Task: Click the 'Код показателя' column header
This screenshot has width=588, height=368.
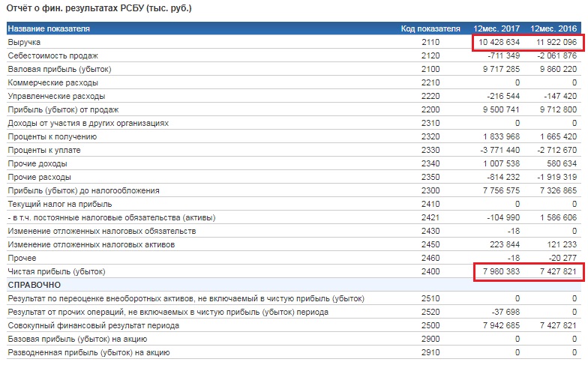Action: [x=430, y=29]
